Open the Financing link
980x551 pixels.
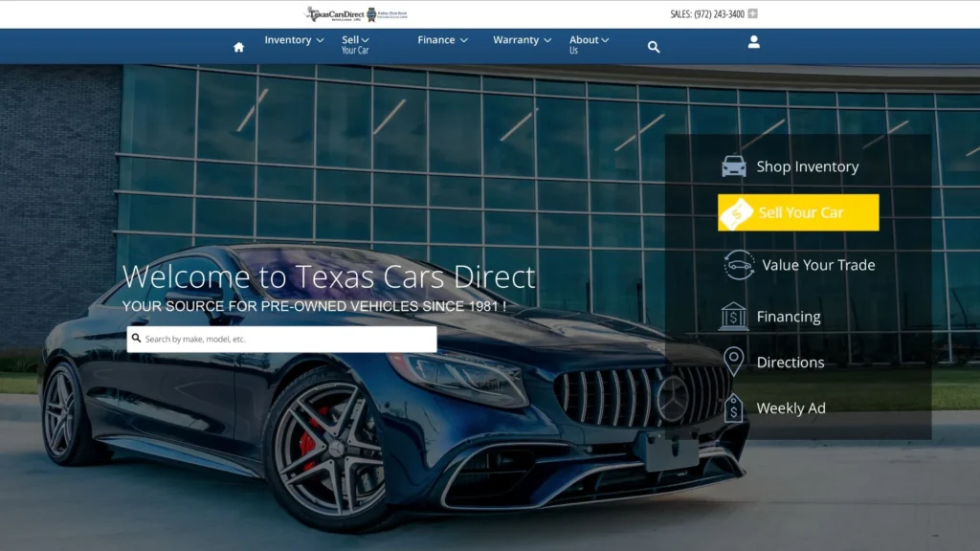[789, 317]
